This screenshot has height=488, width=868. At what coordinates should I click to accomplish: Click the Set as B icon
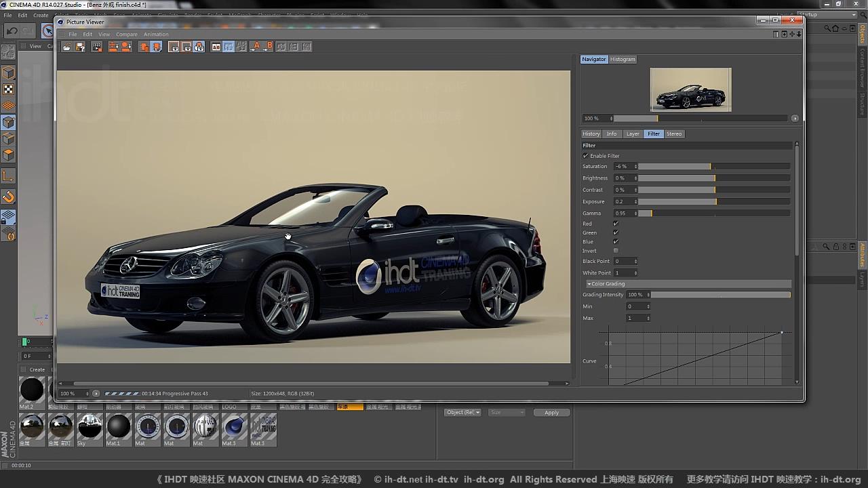268,47
